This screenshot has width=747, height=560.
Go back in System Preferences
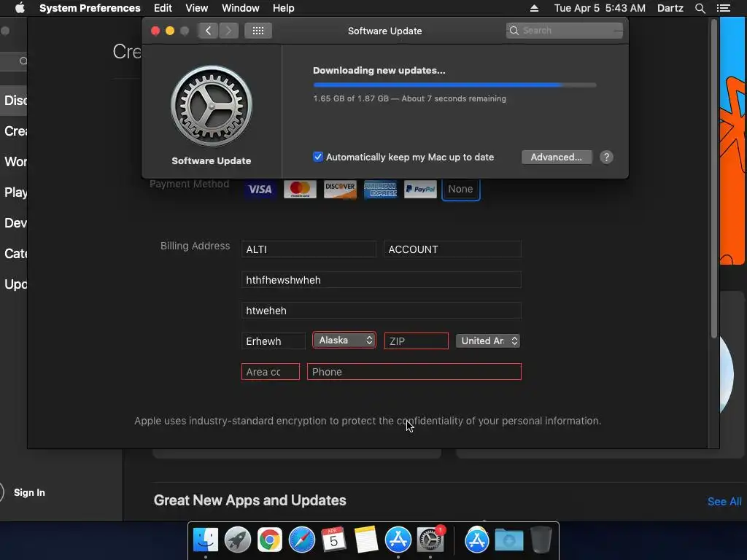(x=208, y=31)
